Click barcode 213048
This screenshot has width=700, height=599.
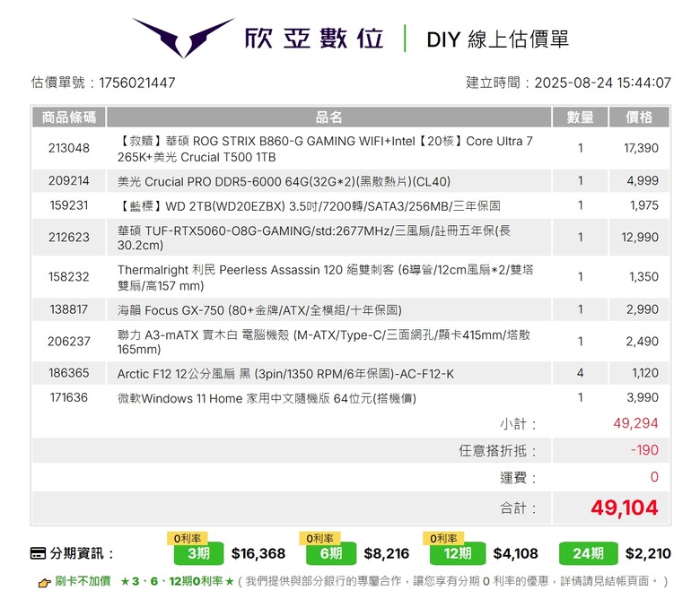point(69,148)
